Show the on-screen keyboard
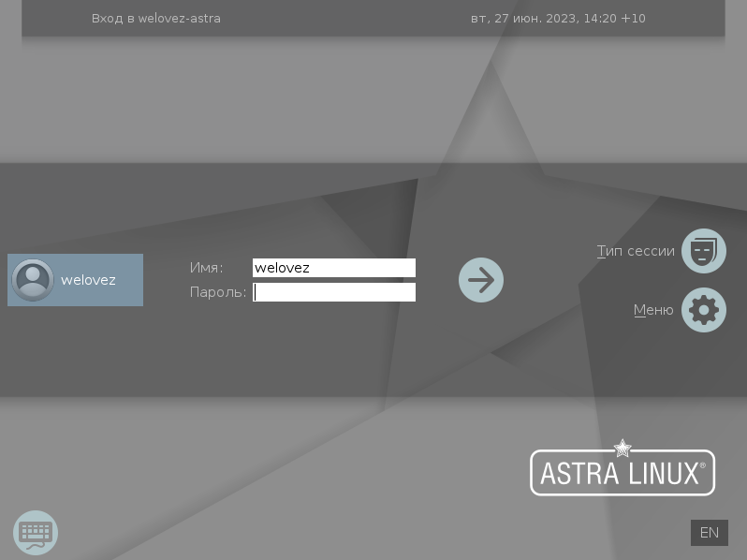747x560 pixels. (x=36, y=532)
